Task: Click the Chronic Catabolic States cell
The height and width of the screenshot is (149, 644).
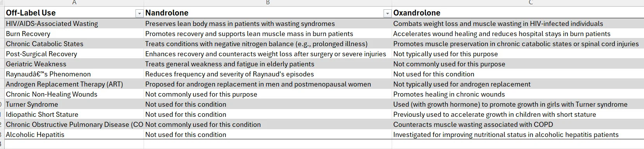Action: pyautogui.click(x=74, y=44)
